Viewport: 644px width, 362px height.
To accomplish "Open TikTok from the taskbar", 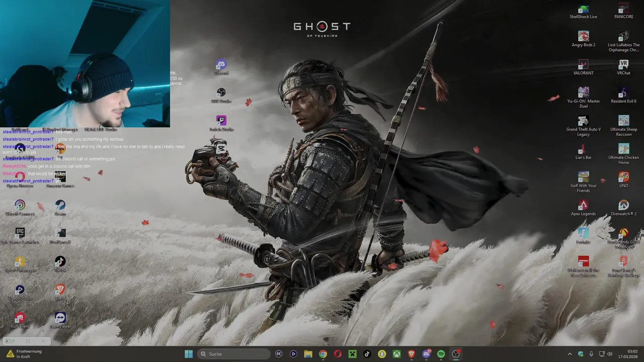I will pos(367,354).
